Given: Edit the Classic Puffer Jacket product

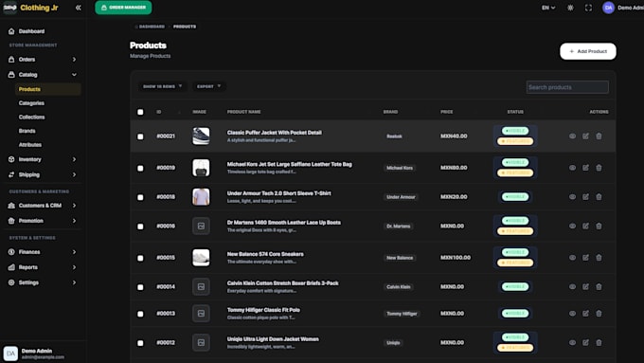Looking at the screenshot, I should pos(585,136).
